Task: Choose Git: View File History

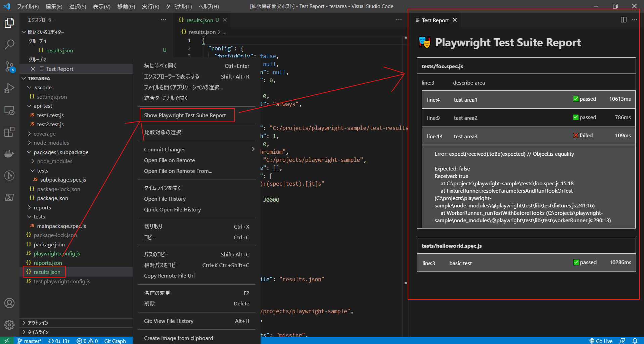Action: coord(197,321)
